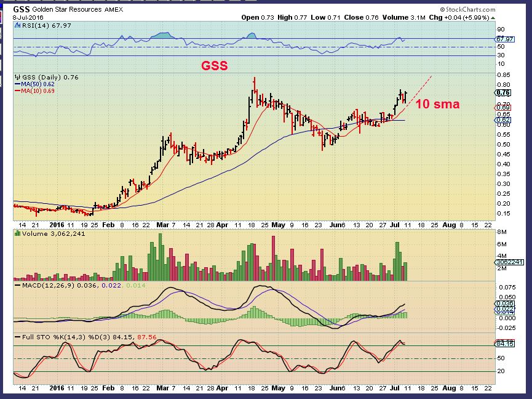The width and height of the screenshot is (532, 399).
Task: Click the red '10 sma' annotation text
Action: (x=437, y=103)
